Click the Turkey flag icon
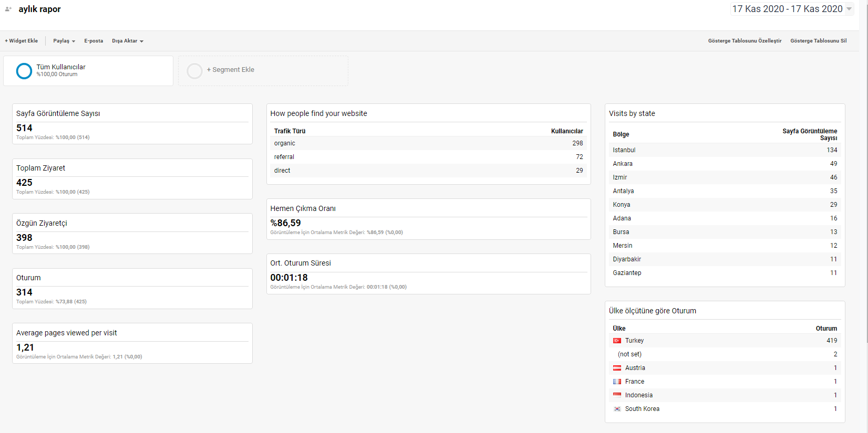Image resolution: width=868 pixels, height=433 pixels. click(x=617, y=341)
